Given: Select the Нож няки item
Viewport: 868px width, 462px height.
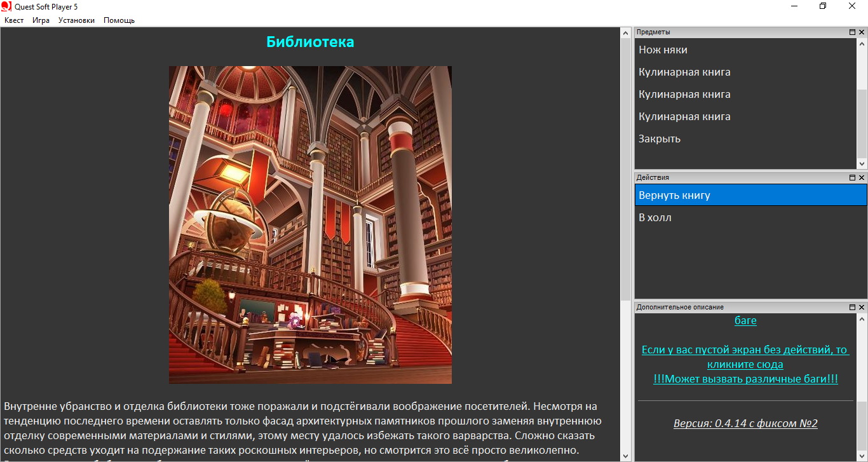Looking at the screenshot, I should coord(663,50).
